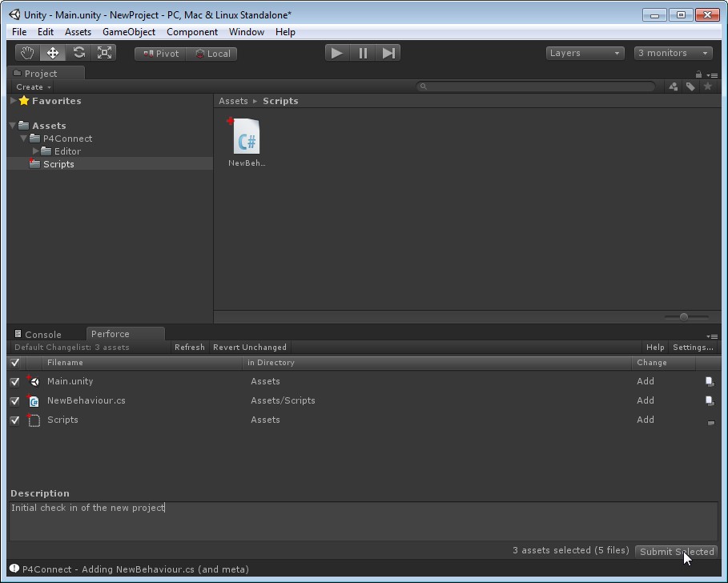Click Submit Selected button
728x583 pixels.
677,552
